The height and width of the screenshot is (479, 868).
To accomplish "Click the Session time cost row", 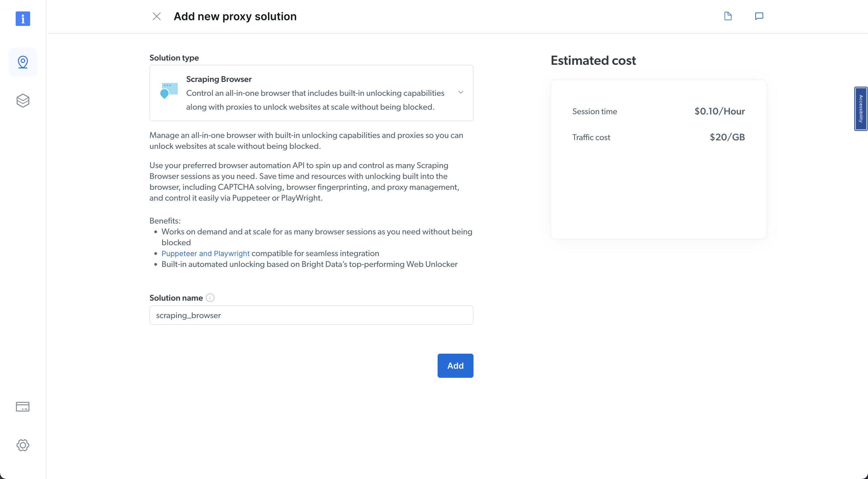I will tap(658, 111).
